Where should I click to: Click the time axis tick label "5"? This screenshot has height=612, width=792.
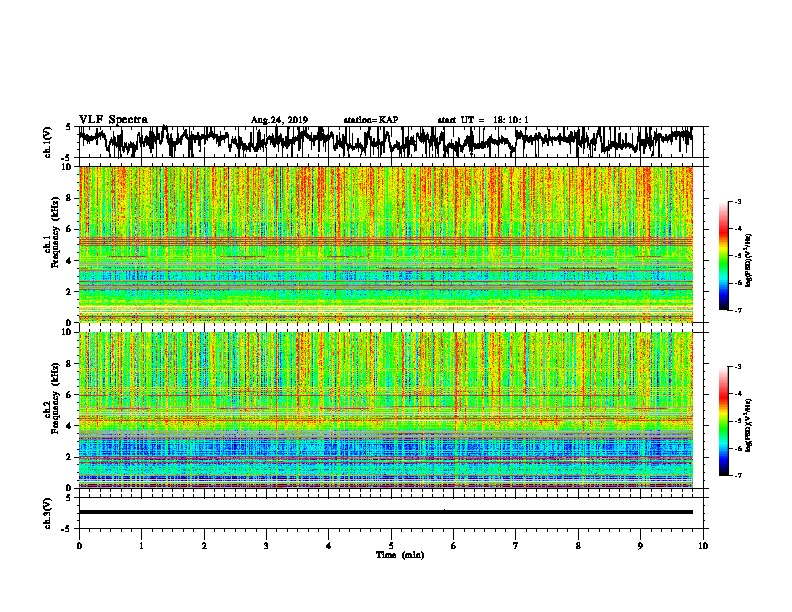(x=391, y=545)
